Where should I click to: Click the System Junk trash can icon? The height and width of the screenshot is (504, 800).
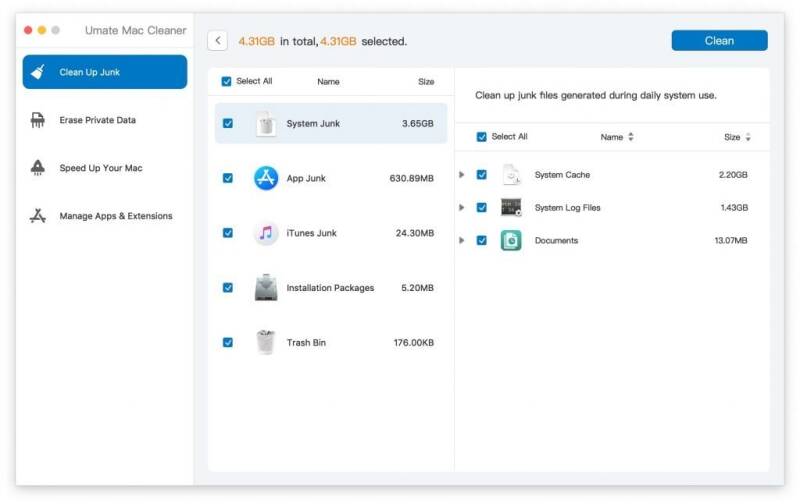pyautogui.click(x=266, y=123)
